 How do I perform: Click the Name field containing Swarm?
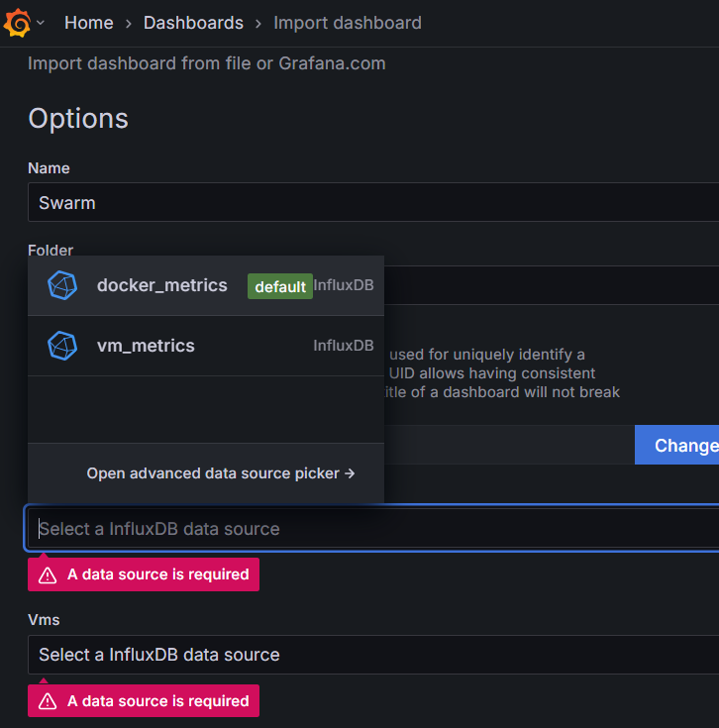pyautogui.click(x=373, y=202)
